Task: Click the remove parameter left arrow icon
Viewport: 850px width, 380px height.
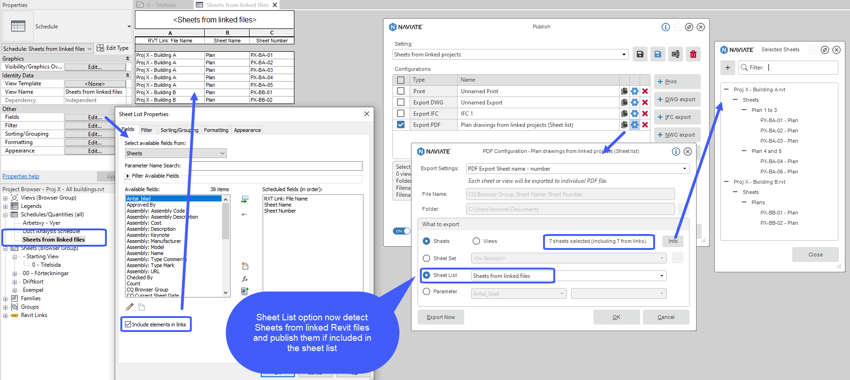Action: point(244,214)
